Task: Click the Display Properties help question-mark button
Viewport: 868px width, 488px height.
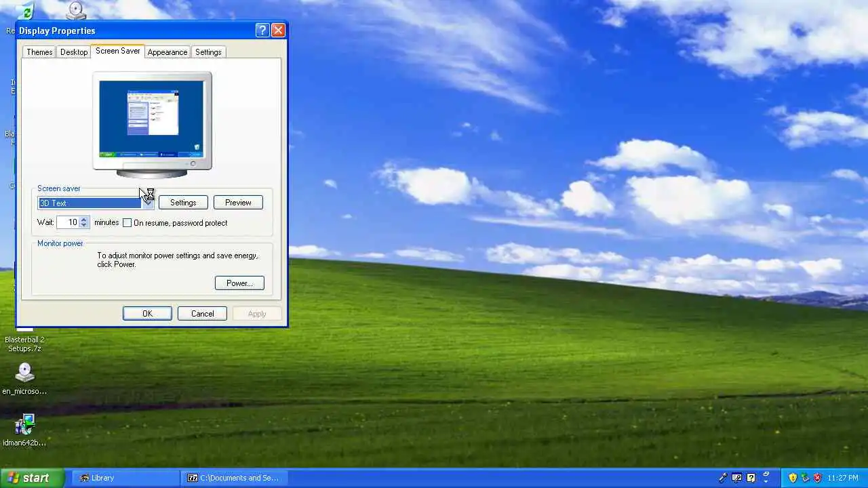Action: point(262,30)
